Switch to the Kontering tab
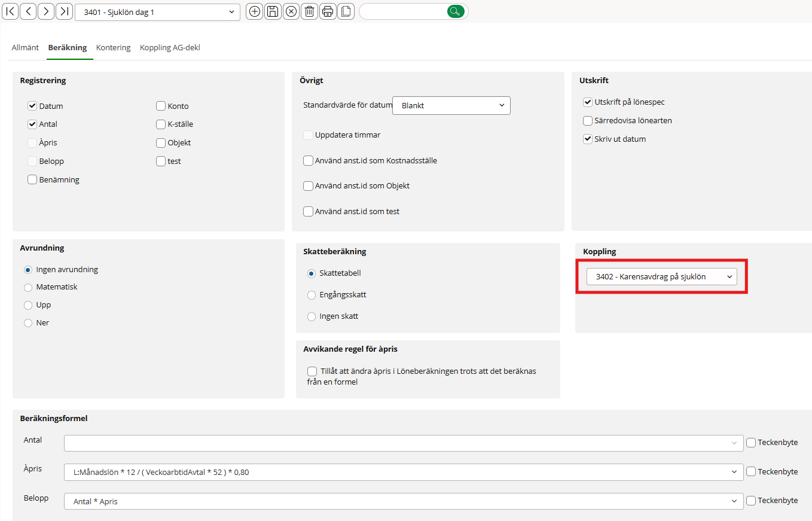 pos(113,48)
